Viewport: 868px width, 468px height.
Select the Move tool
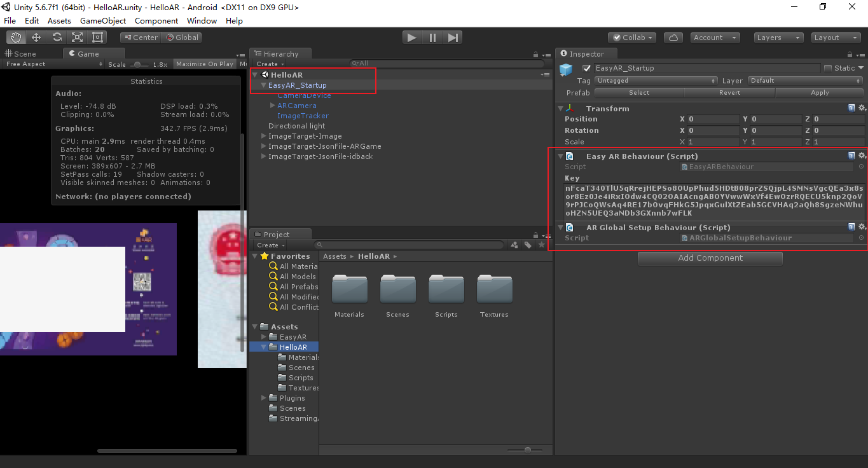pyautogui.click(x=36, y=38)
